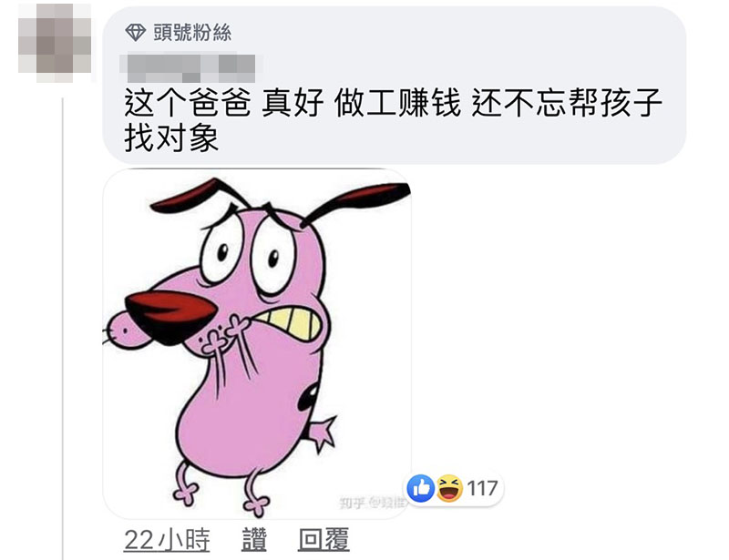Click the blue thumbs-up reaction icon

[421, 488]
